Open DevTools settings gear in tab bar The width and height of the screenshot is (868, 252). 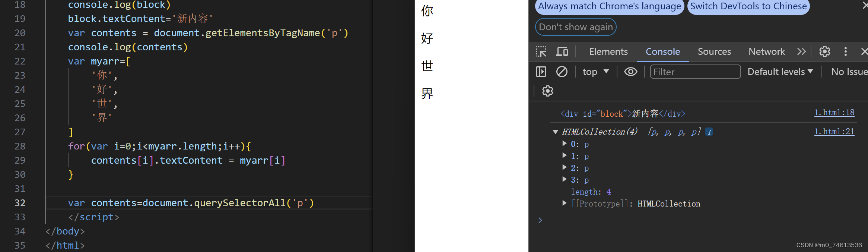click(825, 51)
